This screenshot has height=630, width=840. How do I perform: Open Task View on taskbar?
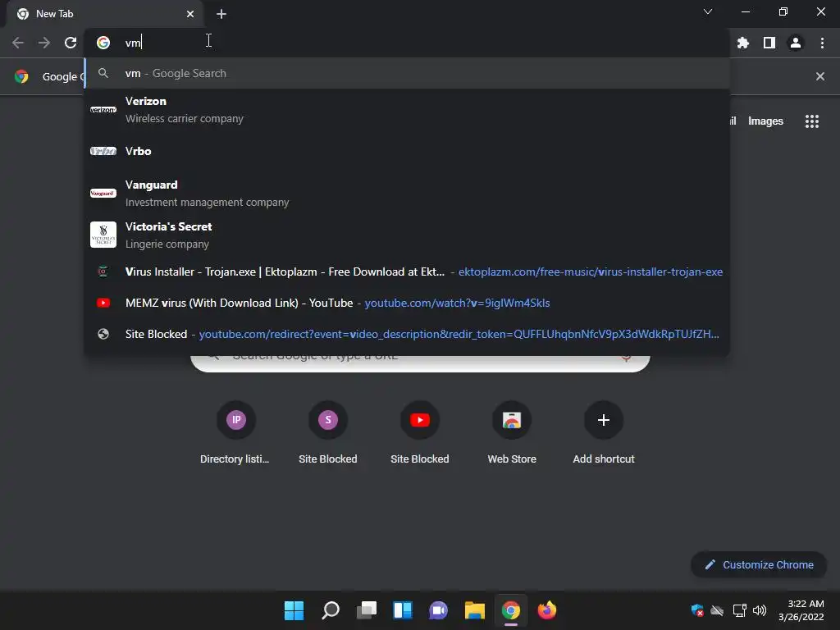tap(367, 610)
